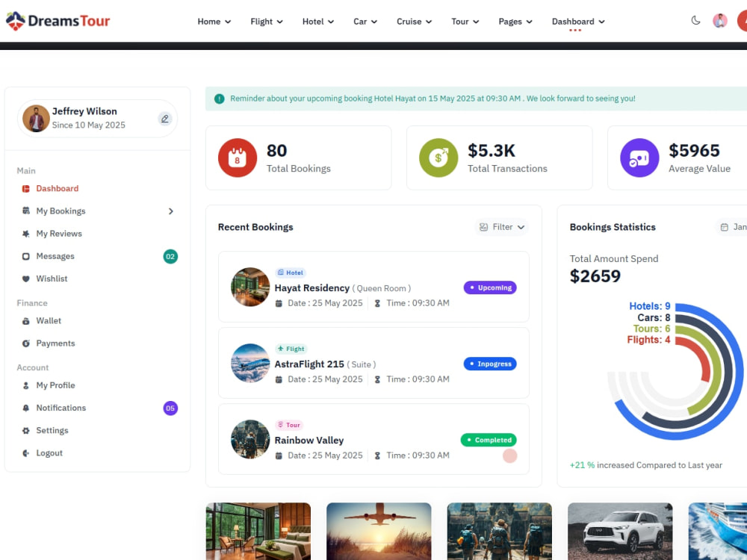The height and width of the screenshot is (560, 747).
Task: Click the Tour category tag
Action: (x=289, y=425)
